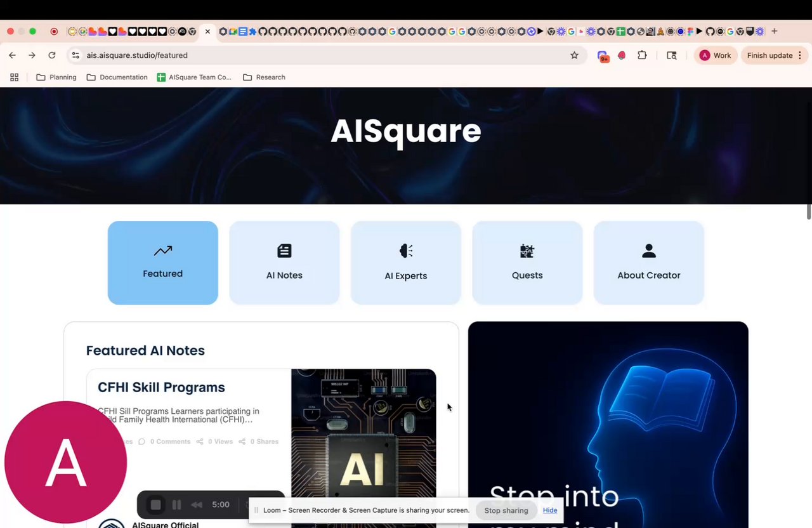Click the red extension icon beside Extensions

622,55
